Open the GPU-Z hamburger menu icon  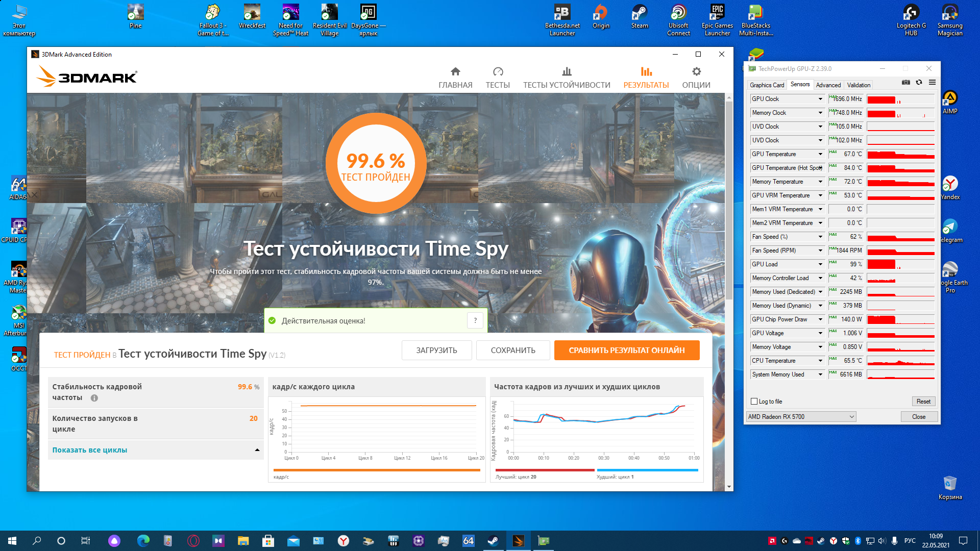pyautogui.click(x=933, y=83)
